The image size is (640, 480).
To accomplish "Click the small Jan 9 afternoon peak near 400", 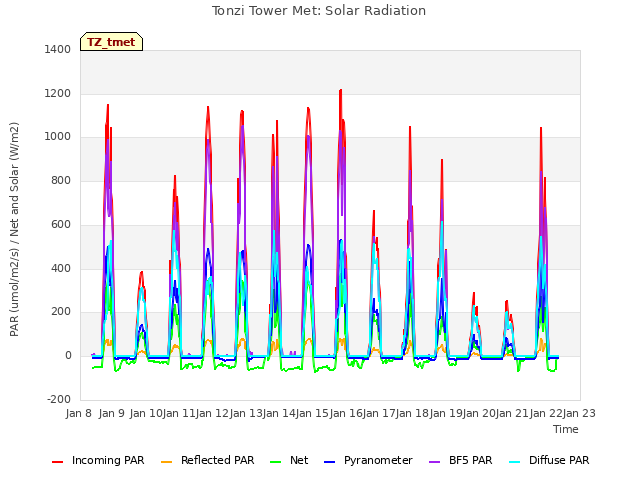I will click(141, 273).
